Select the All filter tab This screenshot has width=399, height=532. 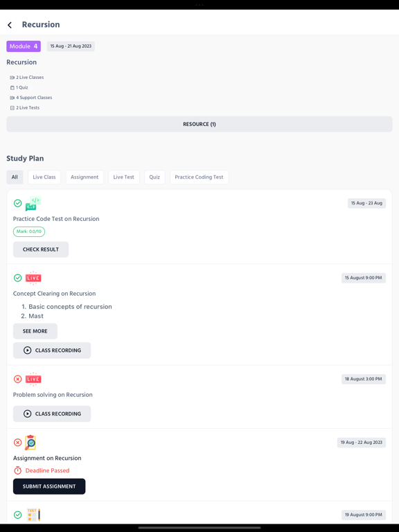(x=15, y=177)
